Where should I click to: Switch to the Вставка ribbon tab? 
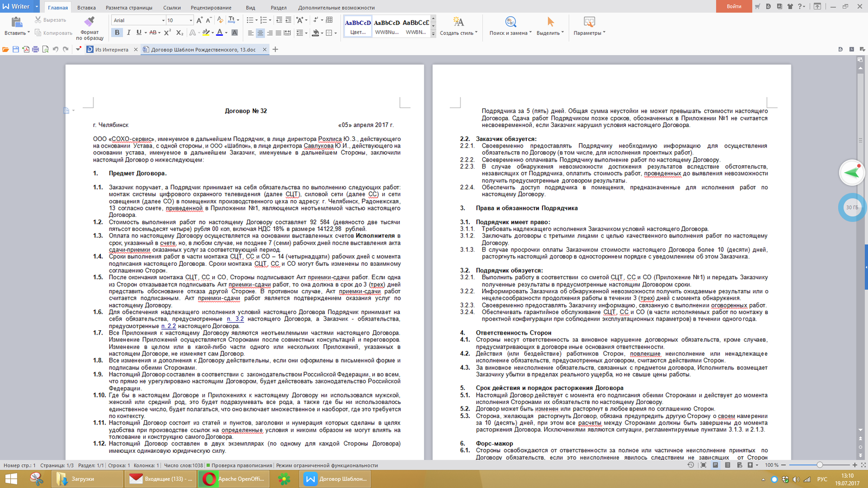click(86, 8)
